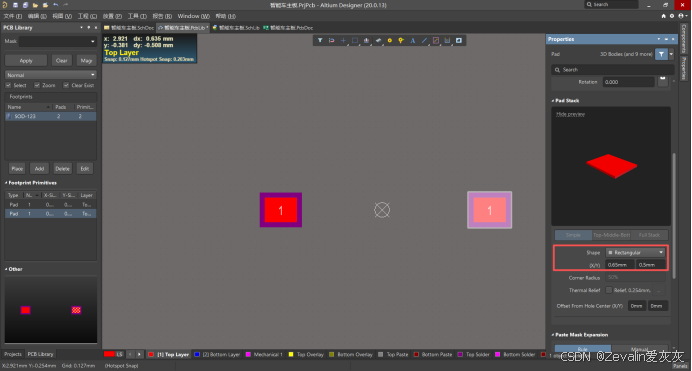Pin the PCB Library panel
Screen dimensions: 692x371
89,27
